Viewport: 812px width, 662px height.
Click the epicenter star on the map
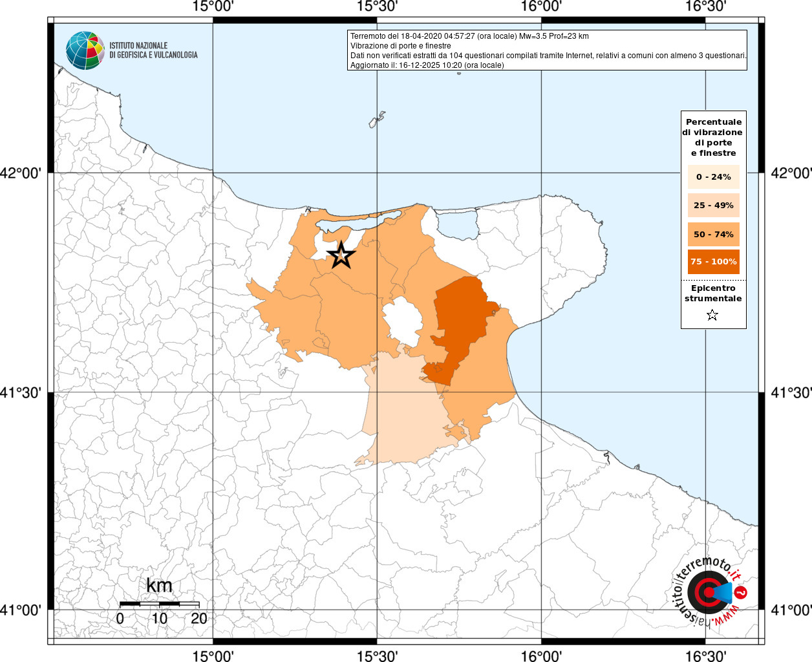pos(341,256)
